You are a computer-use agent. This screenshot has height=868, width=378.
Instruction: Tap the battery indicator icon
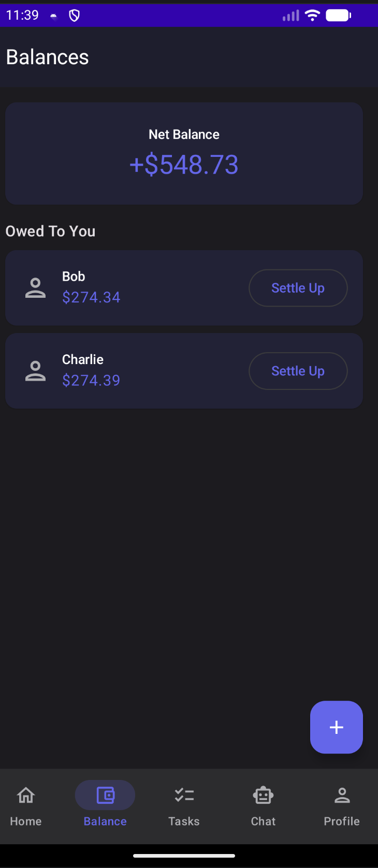point(339,16)
